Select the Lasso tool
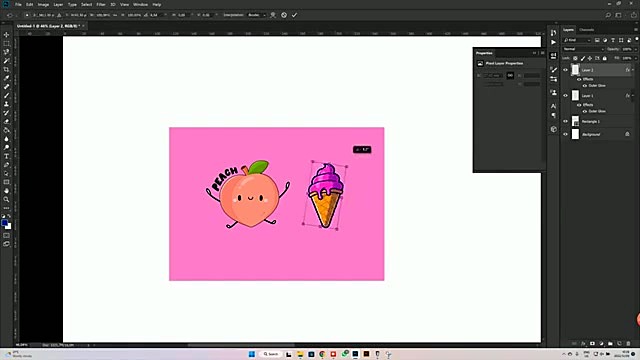The image size is (640, 360). point(6,52)
